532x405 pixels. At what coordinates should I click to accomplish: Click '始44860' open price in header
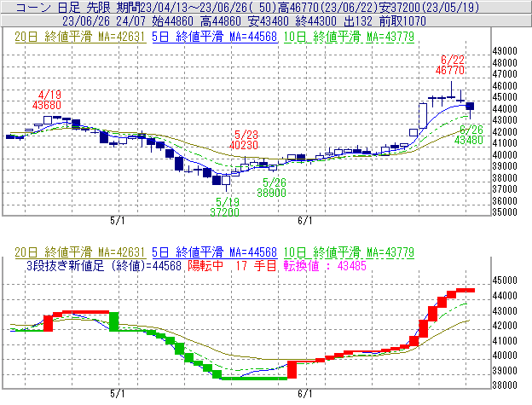click(x=173, y=21)
